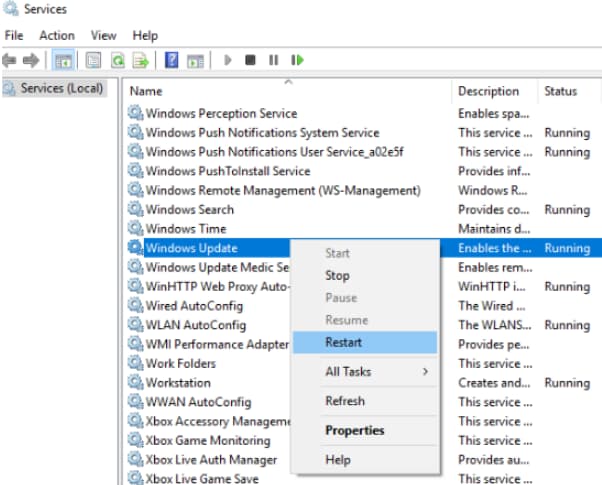Screen dimensions: 602x485
Task: Toggle the Show/Hide Console Tree icon
Action: [x=63, y=60]
